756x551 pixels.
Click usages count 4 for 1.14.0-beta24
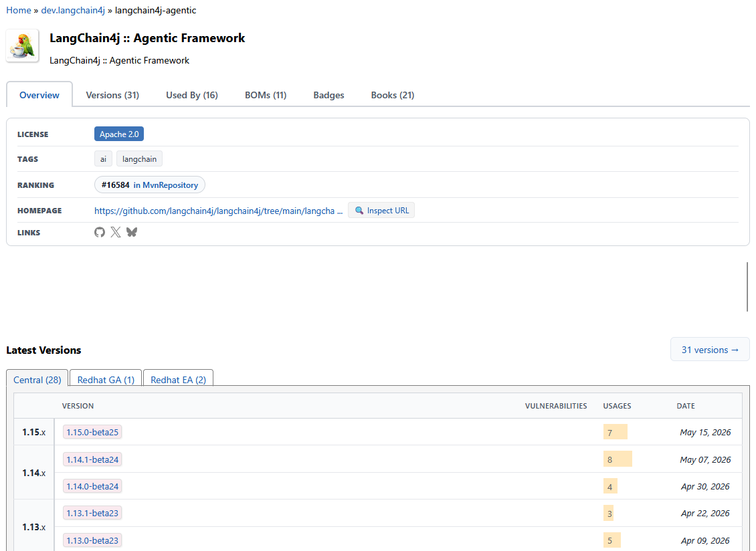[610, 486]
